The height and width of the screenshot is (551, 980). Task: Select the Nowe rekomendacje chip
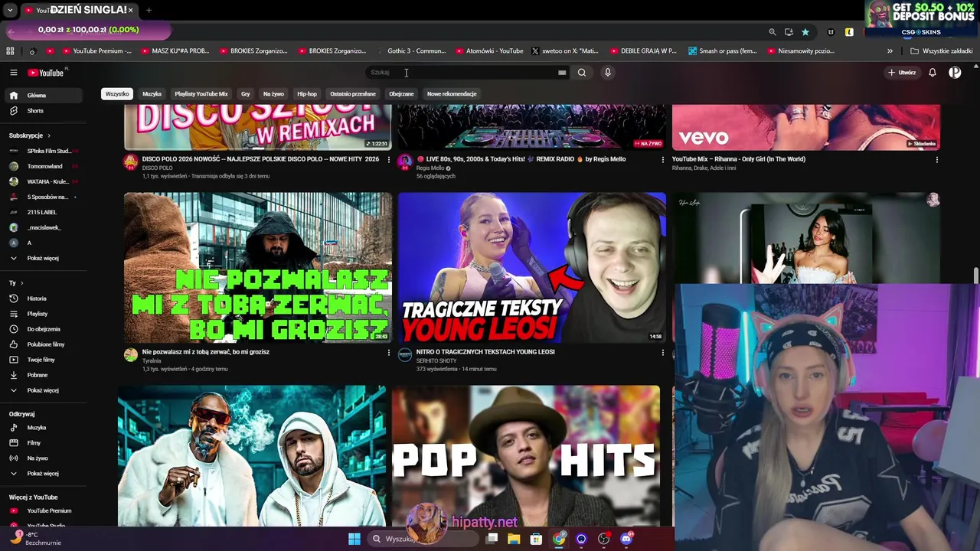point(452,94)
